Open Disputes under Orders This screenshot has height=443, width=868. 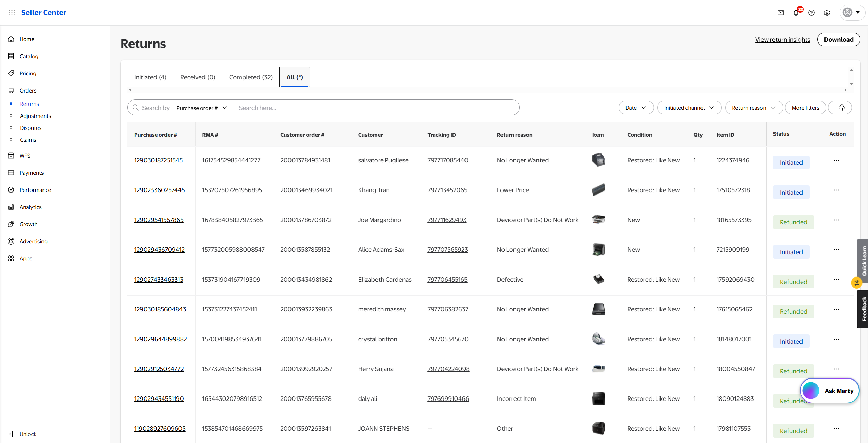[30, 128]
